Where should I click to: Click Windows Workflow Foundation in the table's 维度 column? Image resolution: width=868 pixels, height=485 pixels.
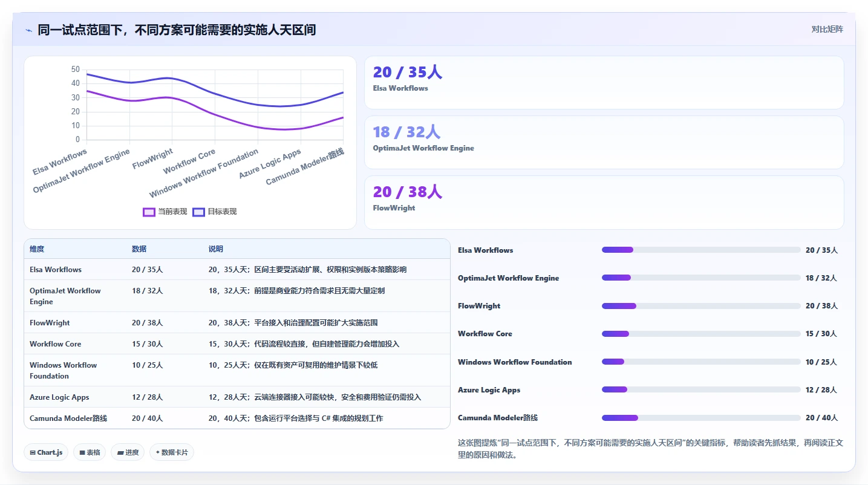(63, 371)
